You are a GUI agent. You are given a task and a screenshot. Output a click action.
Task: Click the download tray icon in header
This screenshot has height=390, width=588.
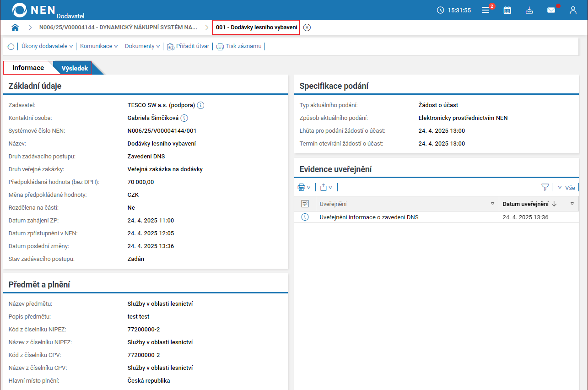coord(529,10)
